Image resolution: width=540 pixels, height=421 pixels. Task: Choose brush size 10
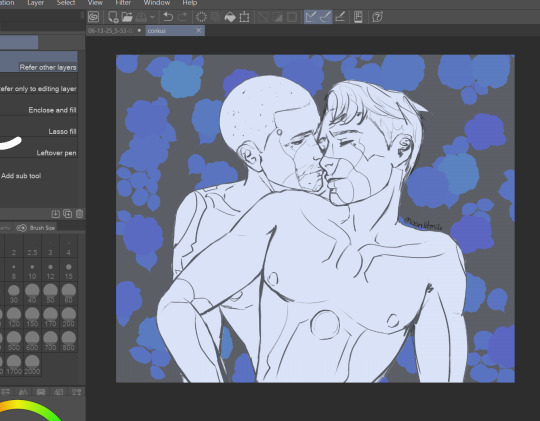tap(32, 270)
